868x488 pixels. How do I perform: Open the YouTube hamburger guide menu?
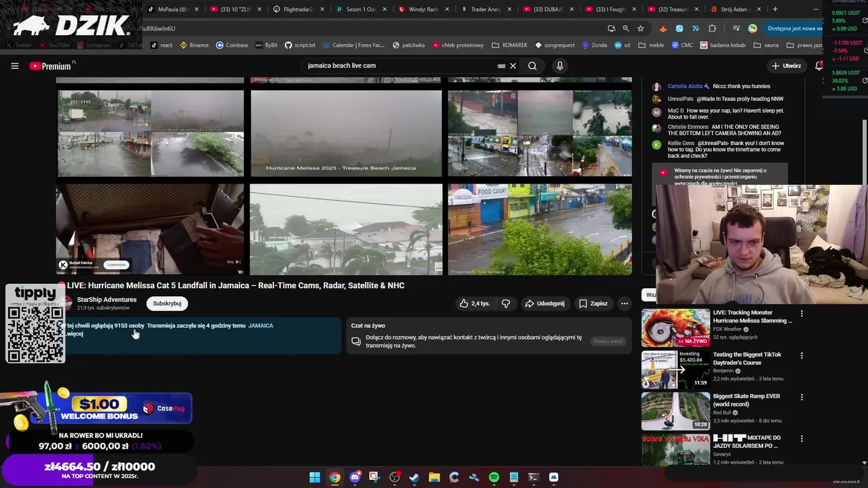(14, 66)
